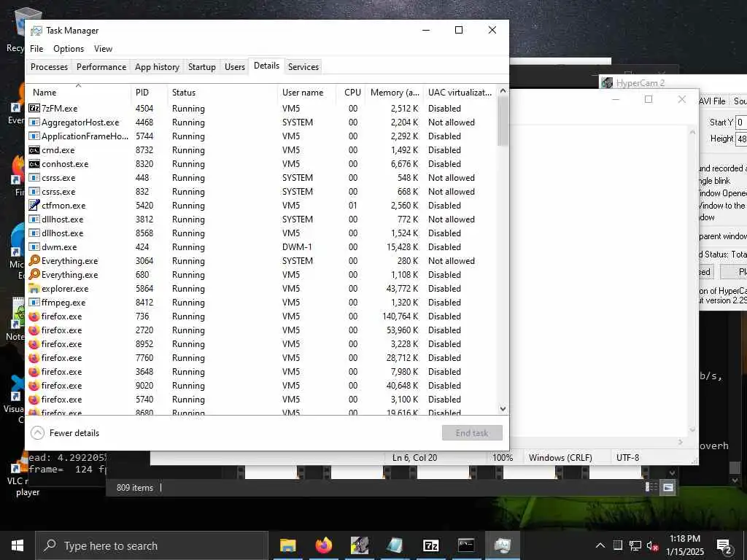Open Firefox from the taskbar
Screen dimensions: 747x560
click(323, 545)
